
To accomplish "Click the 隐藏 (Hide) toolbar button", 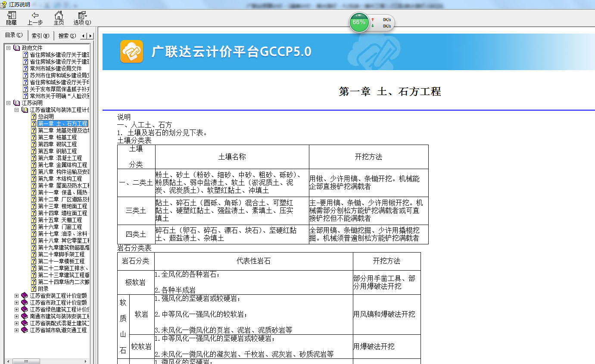I will point(12,18).
